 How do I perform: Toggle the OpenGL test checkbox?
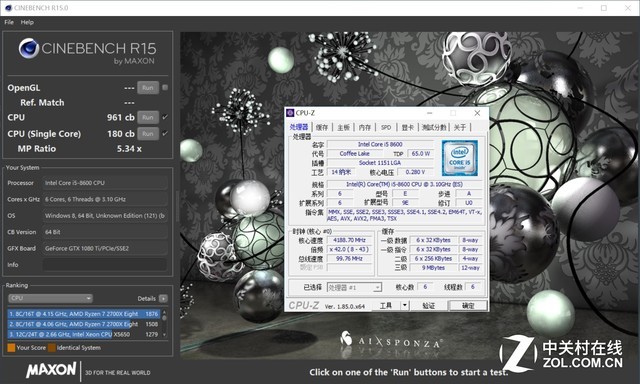[x=165, y=87]
